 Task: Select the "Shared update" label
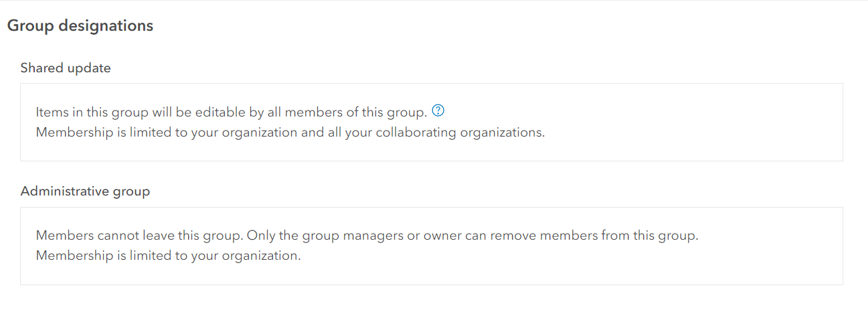click(x=66, y=68)
